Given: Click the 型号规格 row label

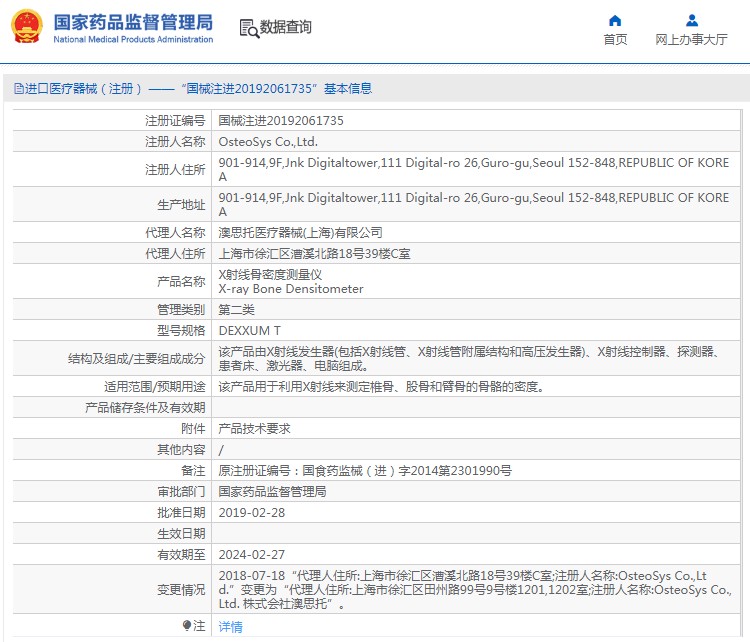Looking at the screenshot, I should pos(181,331).
